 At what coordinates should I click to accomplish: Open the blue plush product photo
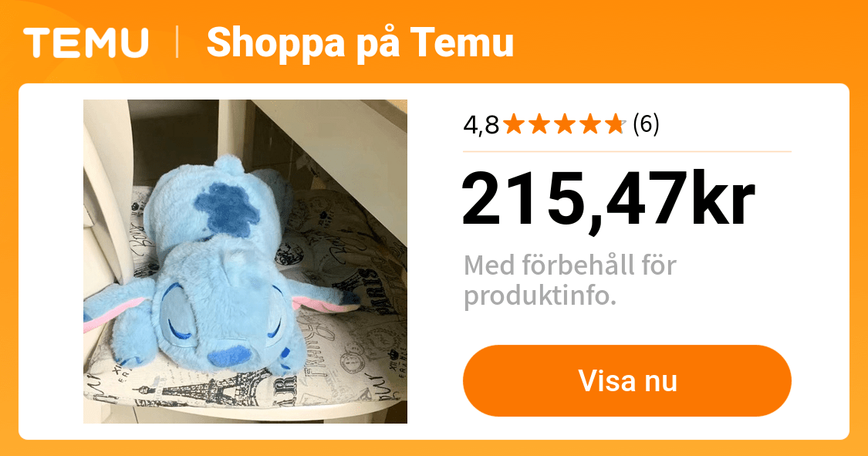[x=245, y=262]
